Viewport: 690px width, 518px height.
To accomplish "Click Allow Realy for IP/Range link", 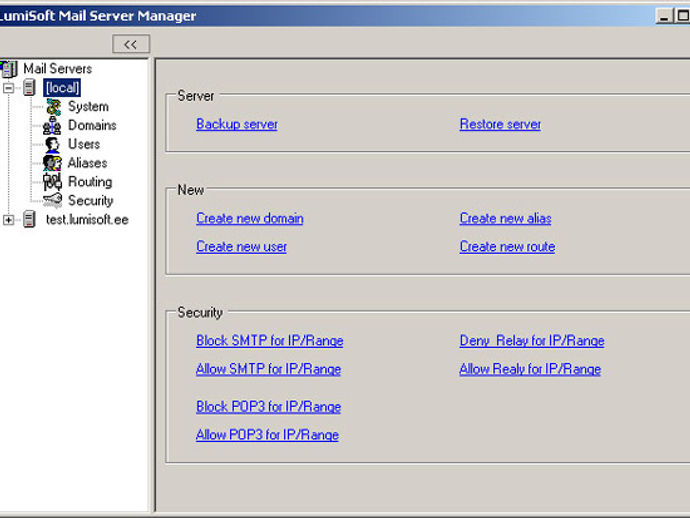I will click(530, 369).
